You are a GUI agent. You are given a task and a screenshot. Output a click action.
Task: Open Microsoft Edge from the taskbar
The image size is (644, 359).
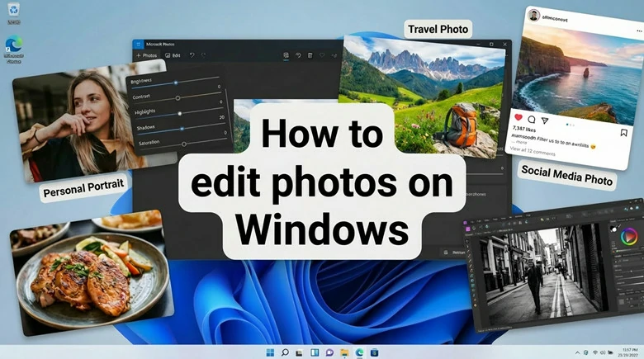point(359,352)
